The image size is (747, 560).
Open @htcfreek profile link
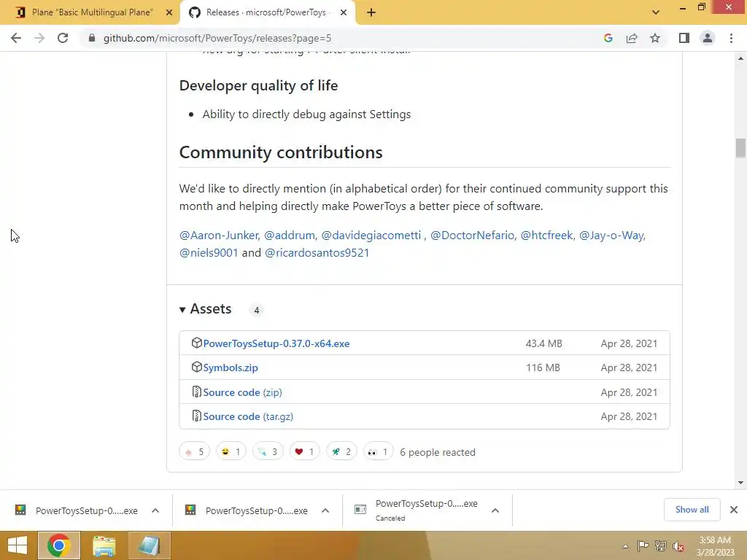(x=546, y=236)
